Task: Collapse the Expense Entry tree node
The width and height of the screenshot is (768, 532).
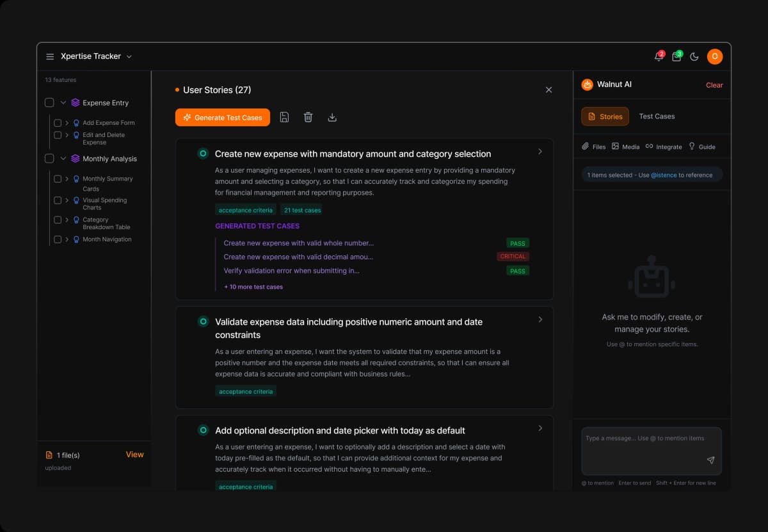Action: (63, 102)
